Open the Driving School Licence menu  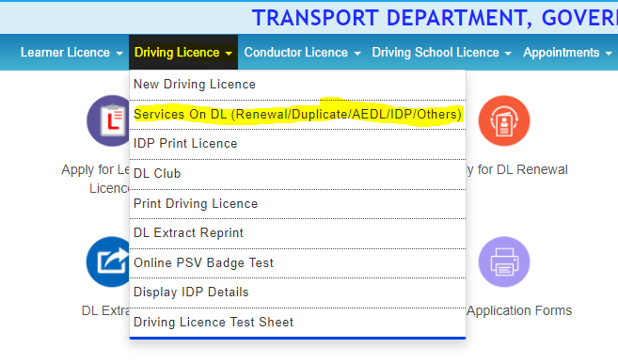[441, 53]
